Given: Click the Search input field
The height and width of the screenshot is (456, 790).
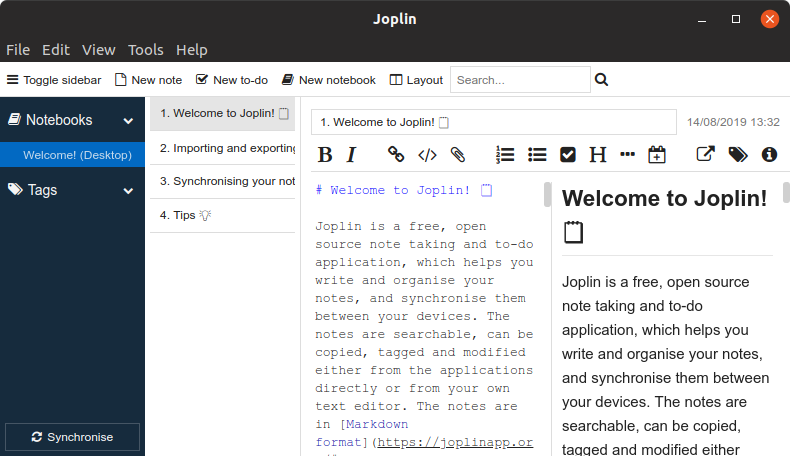Looking at the screenshot, I should pyautogui.click(x=520, y=80).
